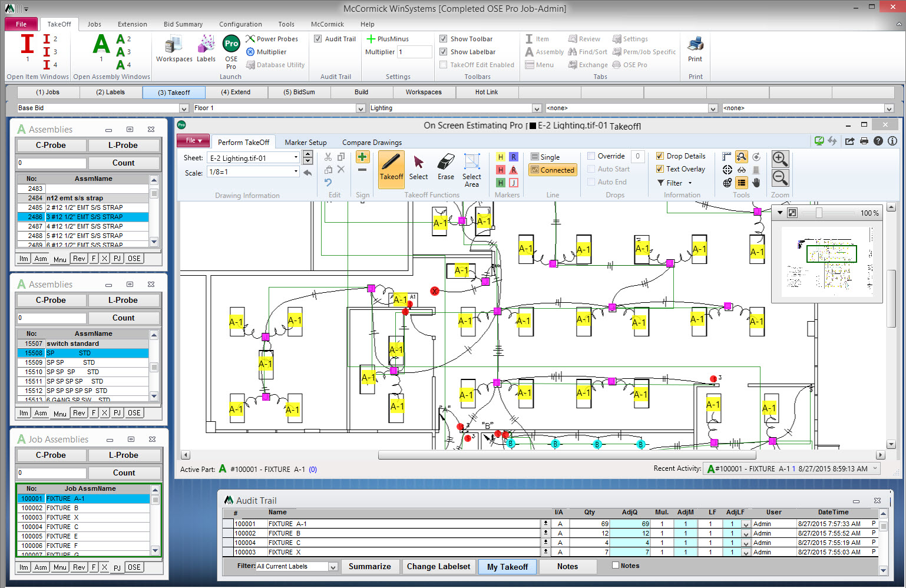Uncheck the Text Overlay option

tap(661, 169)
